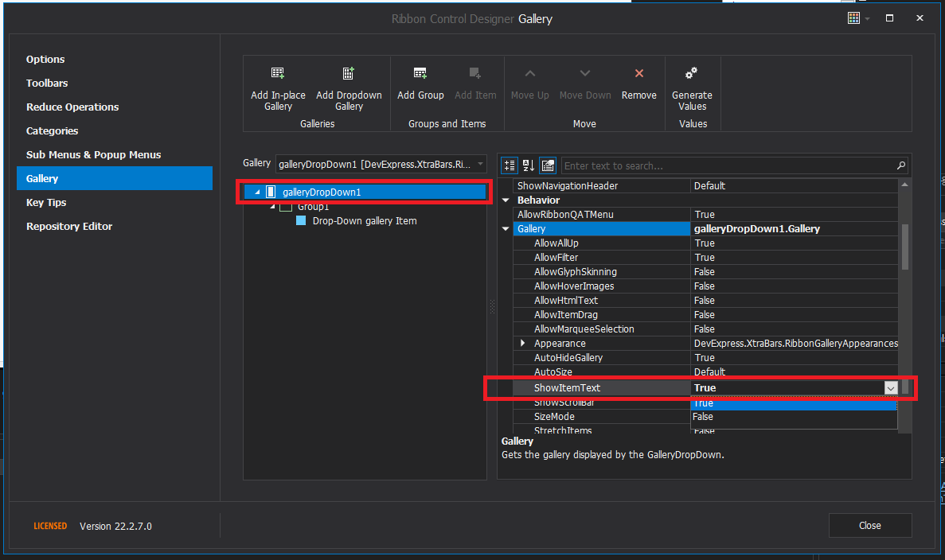The width and height of the screenshot is (945, 560).
Task: Select the AllowAllUp property row
Action: (x=705, y=243)
